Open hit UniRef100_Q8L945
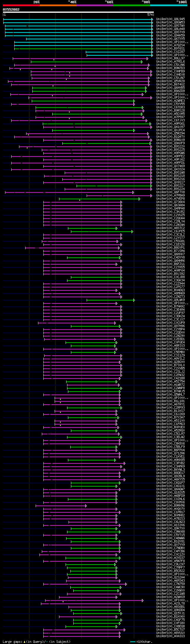190x644 pixels. 170,19
